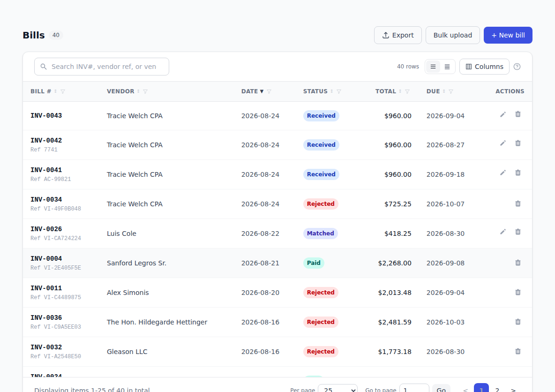The width and height of the screenshot is (555, 392).
Task: Go to page 2
Action: [497, 389]
